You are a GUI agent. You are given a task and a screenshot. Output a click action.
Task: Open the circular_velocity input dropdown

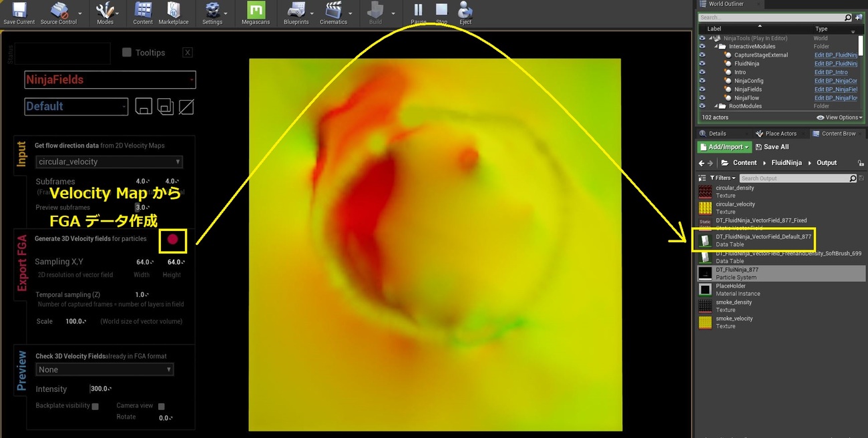point(110,162)
